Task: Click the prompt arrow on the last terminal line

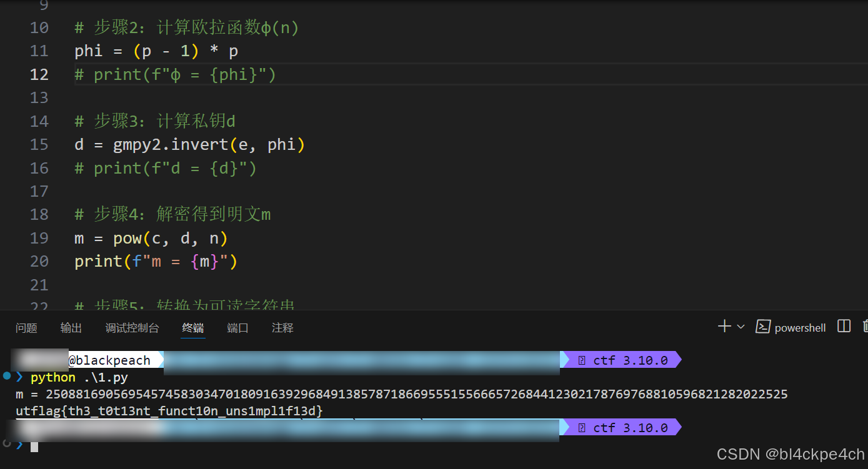Action: [x=19, y=445]
